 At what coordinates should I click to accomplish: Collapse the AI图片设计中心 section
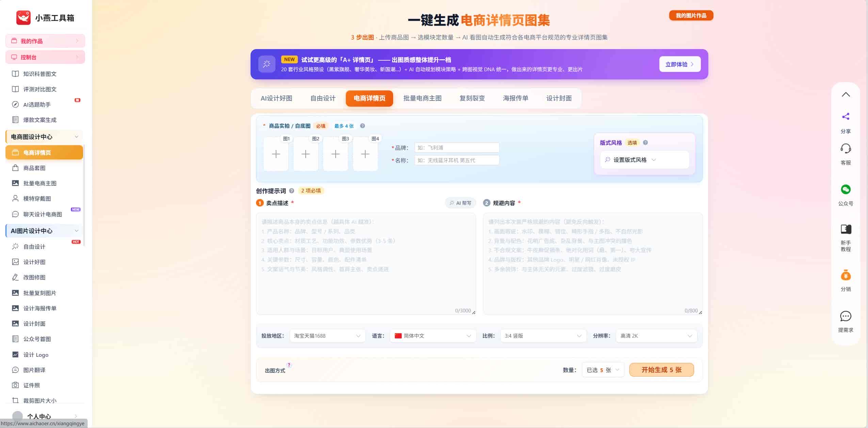click(x=76, y=231)
